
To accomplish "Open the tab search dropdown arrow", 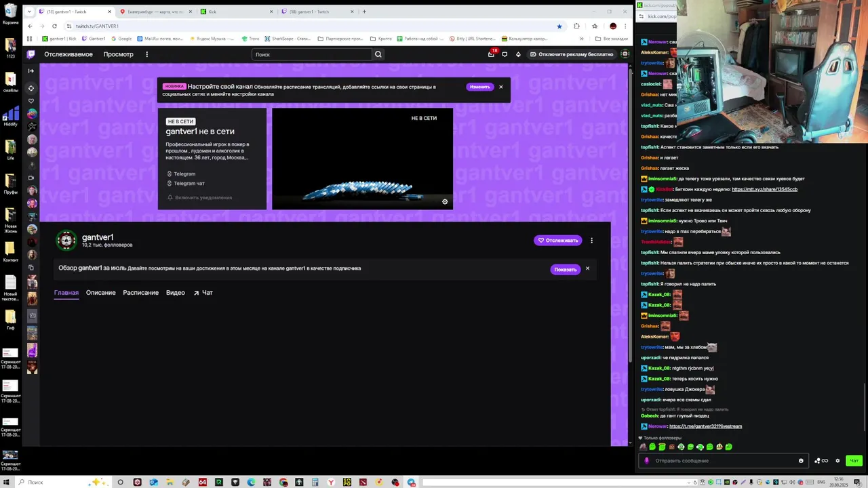I will pos(28,12).
